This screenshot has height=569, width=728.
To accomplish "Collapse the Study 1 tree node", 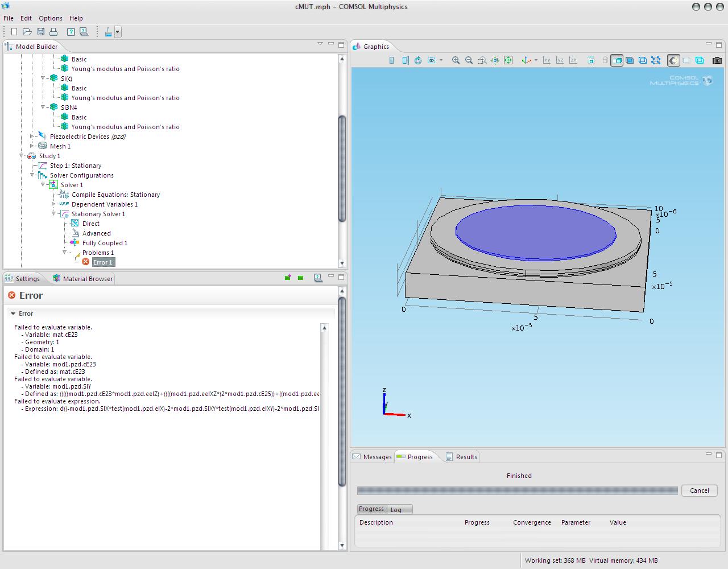I will (x=22, y=156).
